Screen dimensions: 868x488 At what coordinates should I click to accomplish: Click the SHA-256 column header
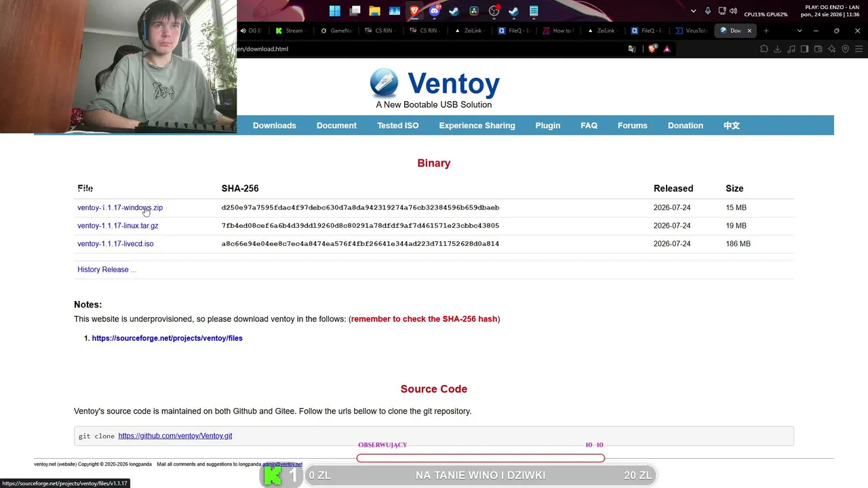pos(240,188)
